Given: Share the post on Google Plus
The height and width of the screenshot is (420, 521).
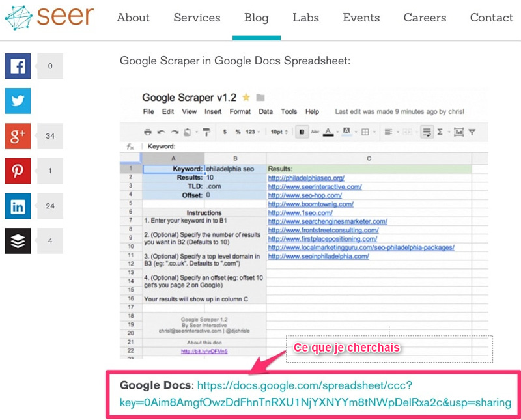Looking at the screenshot, I should tap(18, 136).
